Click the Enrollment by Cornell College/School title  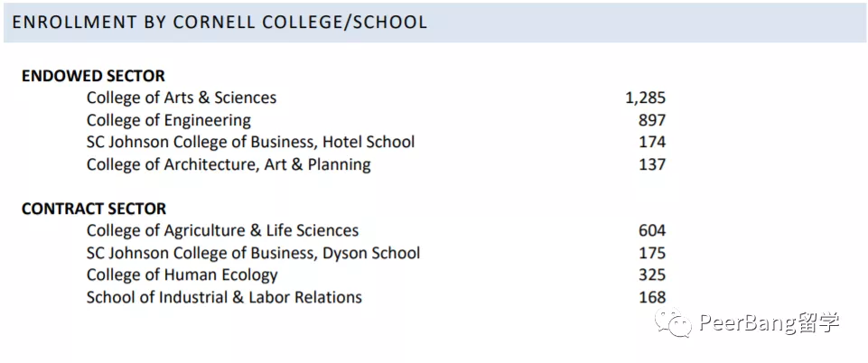click(x=219, y=22)
